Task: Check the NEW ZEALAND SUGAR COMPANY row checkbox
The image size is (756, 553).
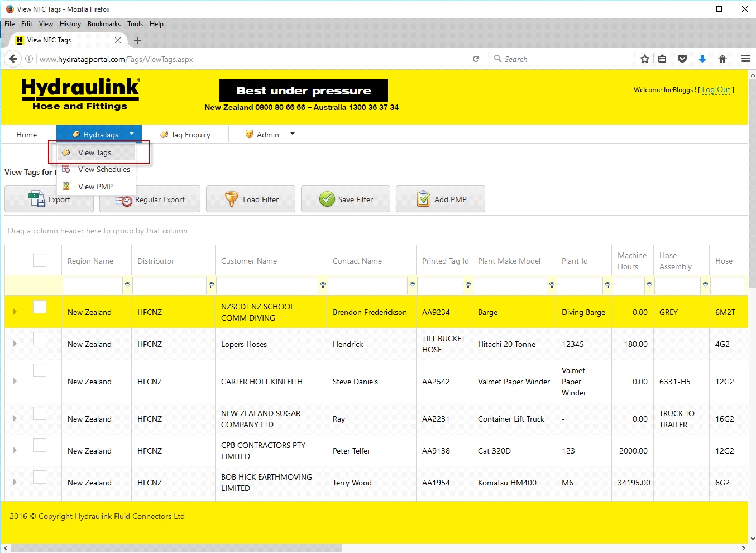Action: coord(40,413)
